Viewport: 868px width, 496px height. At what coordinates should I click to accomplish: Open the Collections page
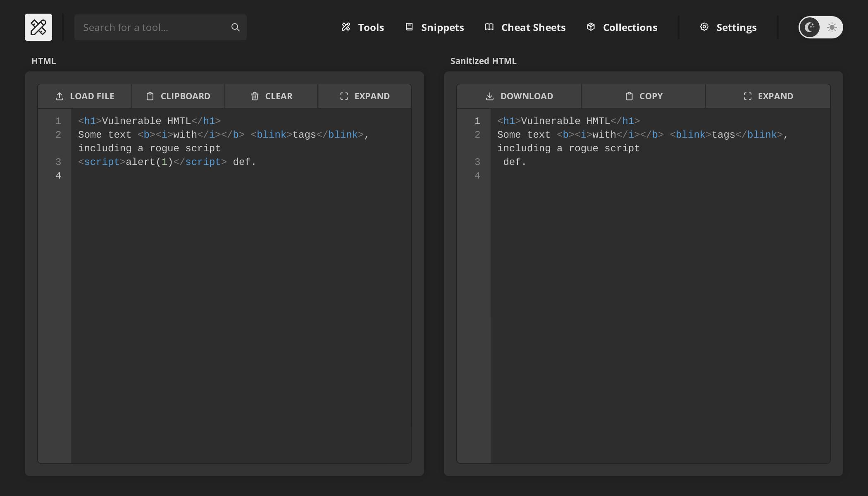[622, 27]
